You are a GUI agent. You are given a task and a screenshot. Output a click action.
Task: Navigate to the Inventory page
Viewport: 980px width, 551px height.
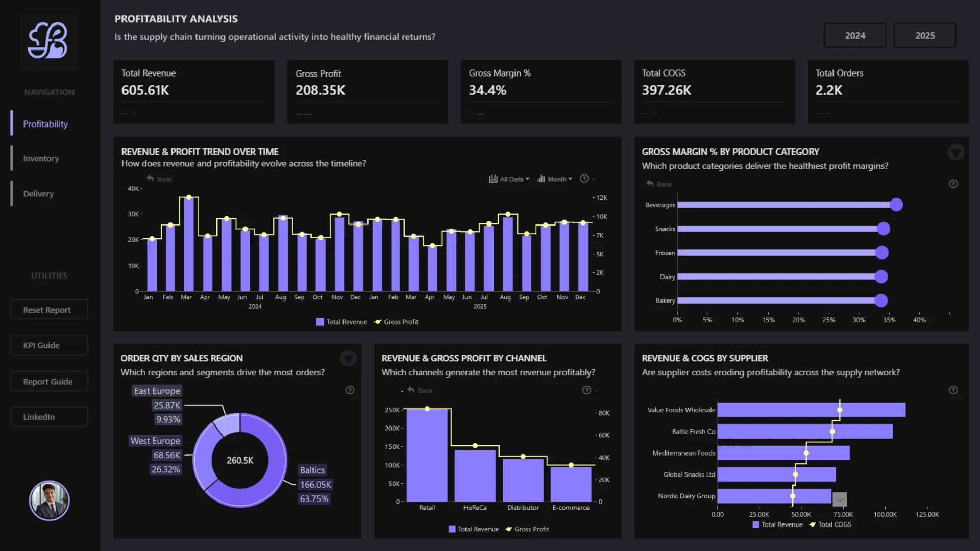[41, 159]
